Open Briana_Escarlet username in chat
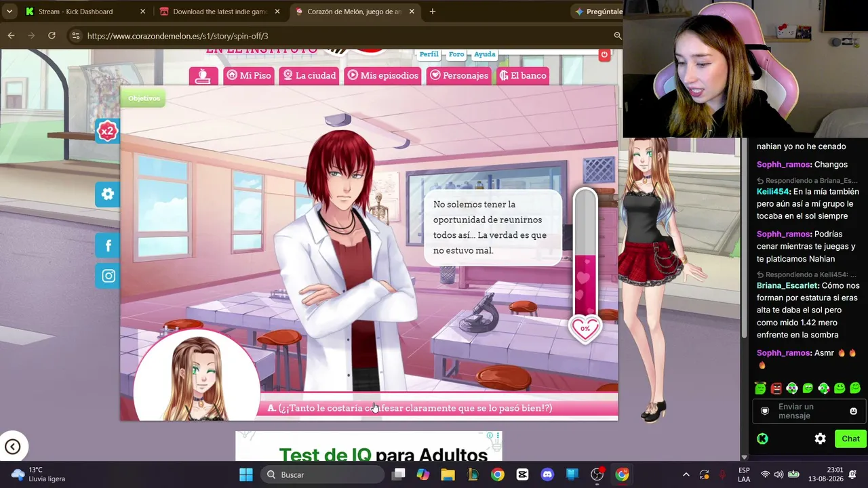868x488 pixels. tap(788, 286)
